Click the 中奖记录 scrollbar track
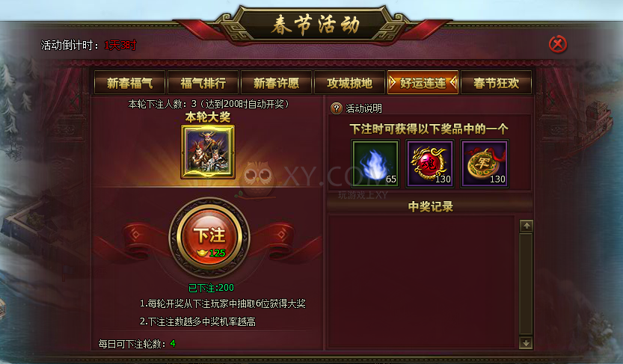Image resolution: width=623 pixels, height=364 pixels. click(x=526, y=284)
